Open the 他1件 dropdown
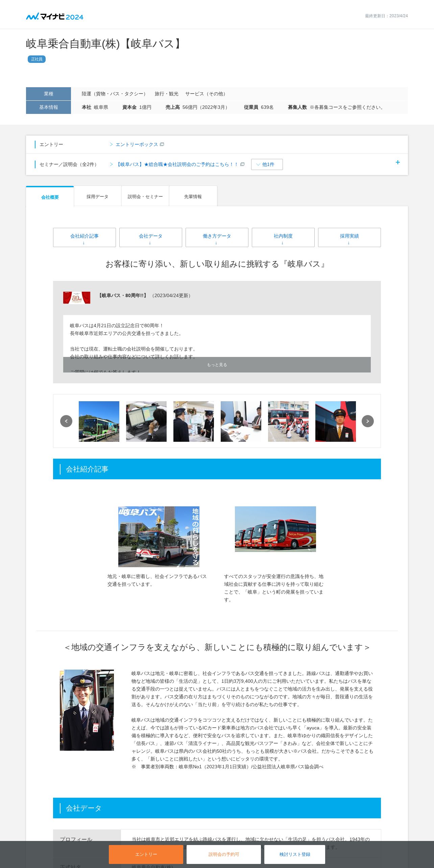The image size is (434, 868). point(267,164)
